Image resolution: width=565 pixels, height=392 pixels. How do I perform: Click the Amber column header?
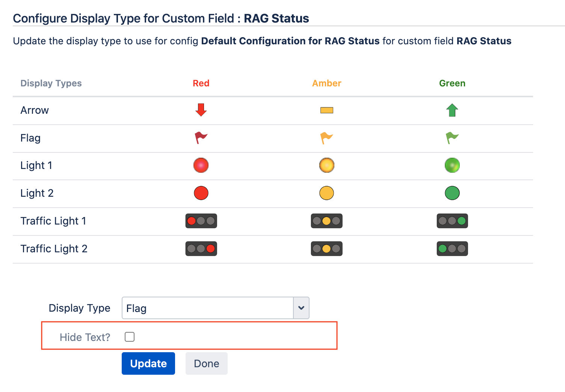pos(326,83)
